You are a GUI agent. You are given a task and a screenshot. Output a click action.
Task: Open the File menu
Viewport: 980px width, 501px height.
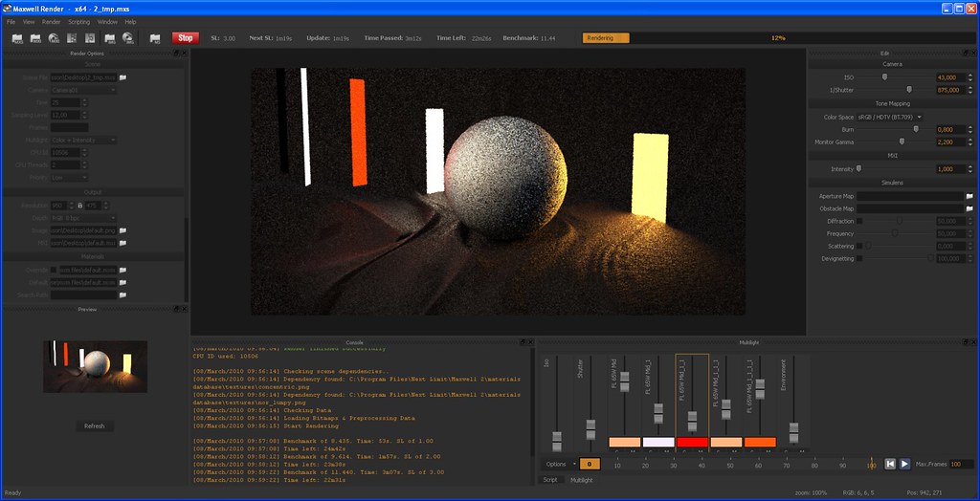click(x=11, y=22)
